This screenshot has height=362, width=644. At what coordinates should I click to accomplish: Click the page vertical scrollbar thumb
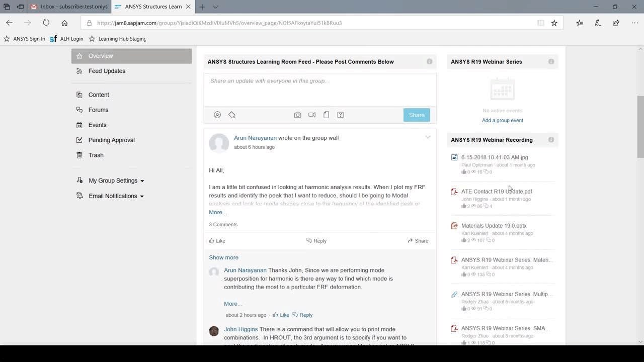click(x=640, y=126)
